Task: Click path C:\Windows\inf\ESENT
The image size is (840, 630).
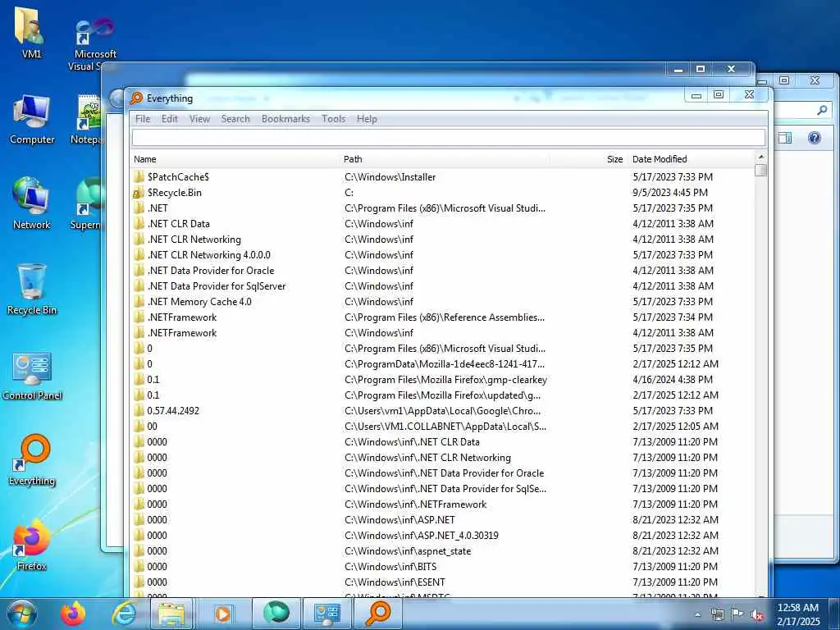Action: coord(395,582)
